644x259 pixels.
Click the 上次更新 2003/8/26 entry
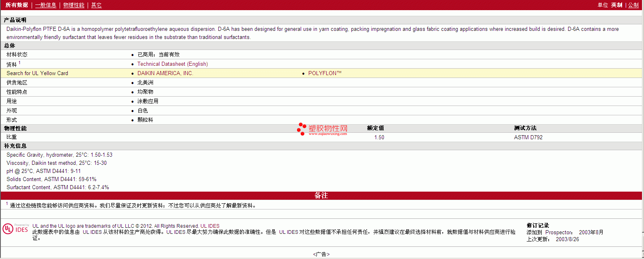(553, 240)
